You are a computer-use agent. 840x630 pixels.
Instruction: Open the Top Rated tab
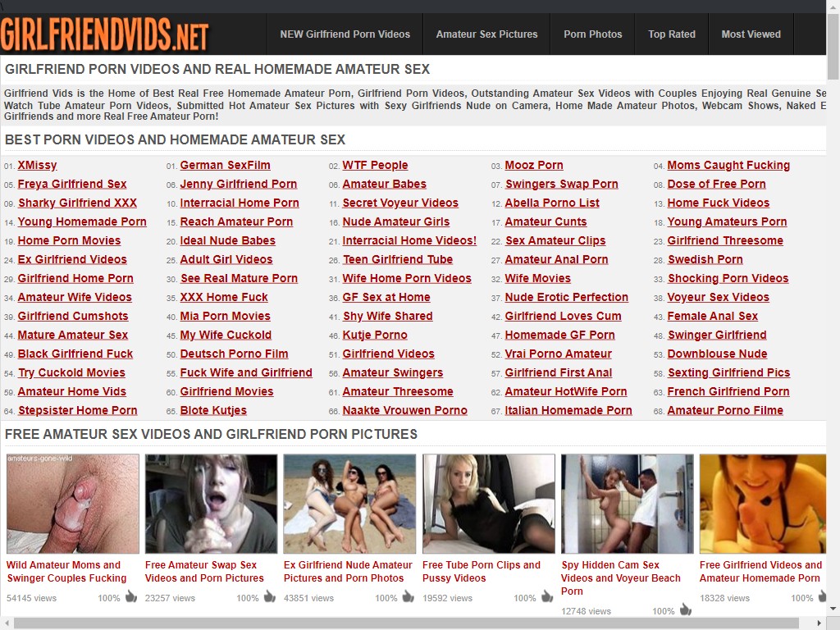(x=671, y=34)
